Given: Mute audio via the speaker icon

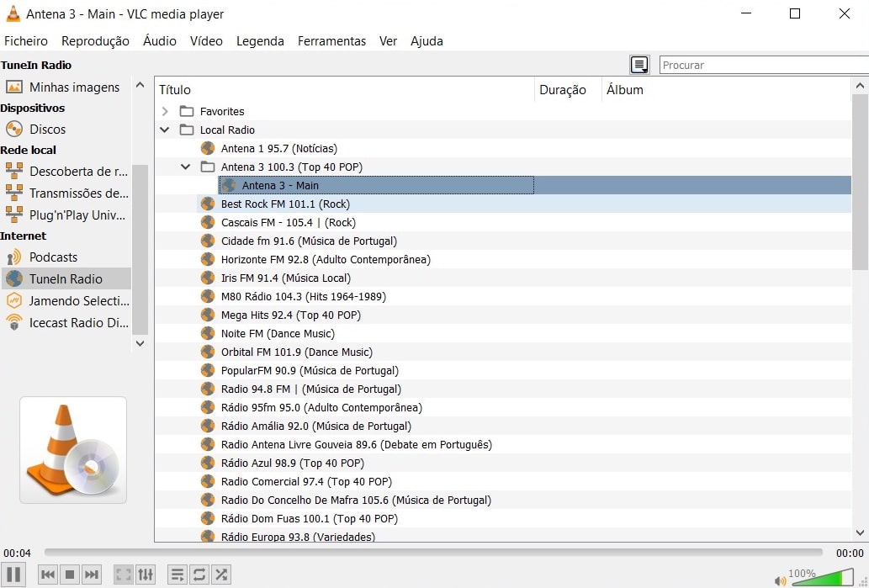Looking at the screenshot, I should [x=780, y=580].
